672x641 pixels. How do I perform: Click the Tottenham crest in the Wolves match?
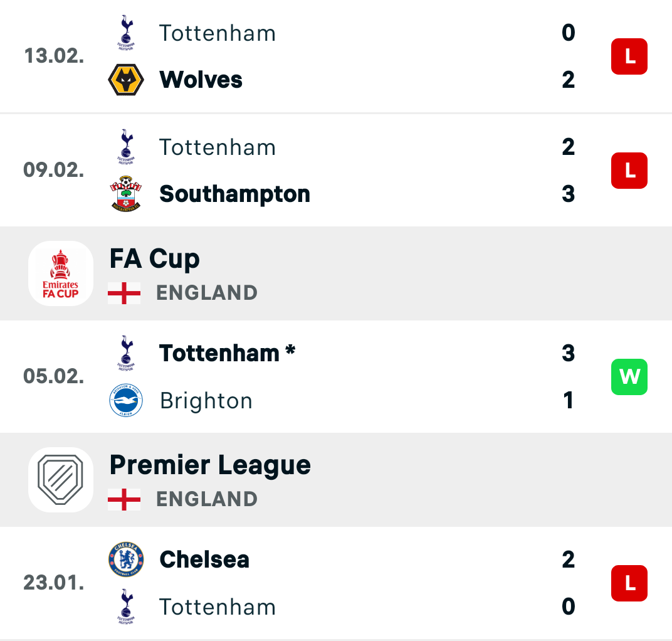(126, 33)
